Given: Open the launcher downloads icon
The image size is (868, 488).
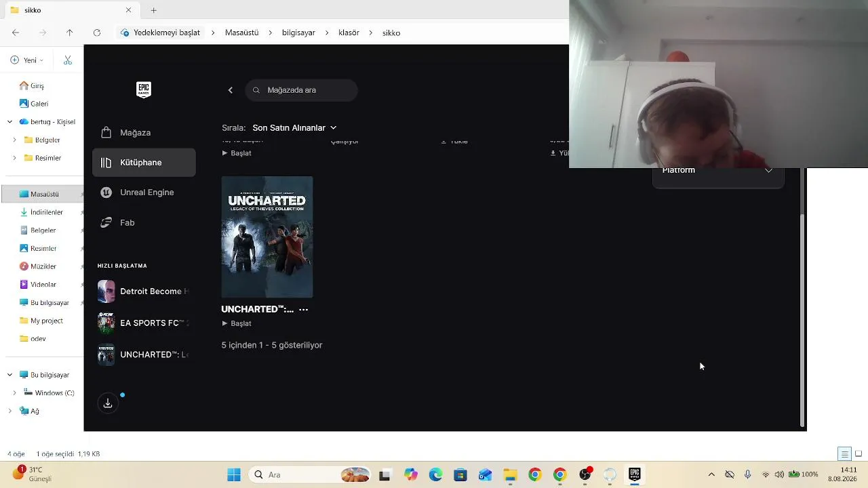Looking at the screenshot, I should click(x=108, y=403).
